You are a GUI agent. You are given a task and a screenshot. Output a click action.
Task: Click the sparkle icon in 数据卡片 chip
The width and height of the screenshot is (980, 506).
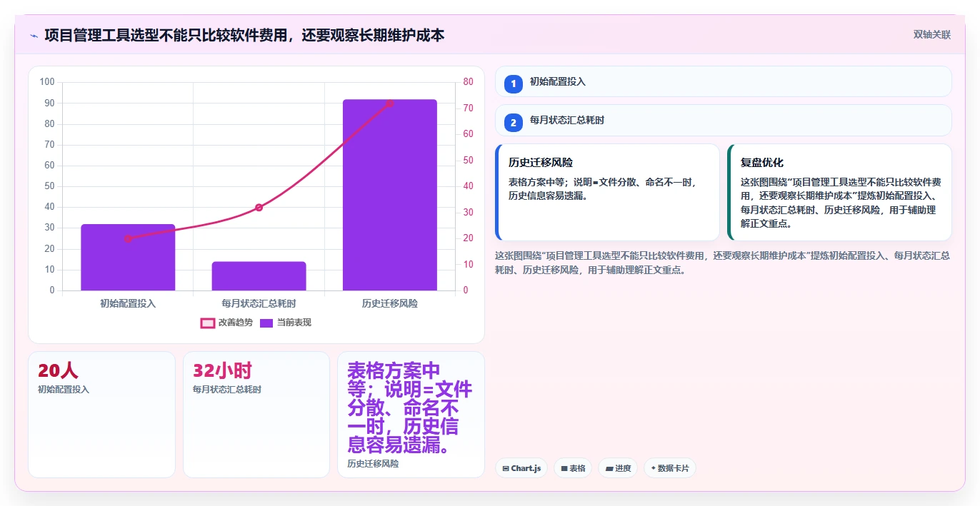coord(654,469)
